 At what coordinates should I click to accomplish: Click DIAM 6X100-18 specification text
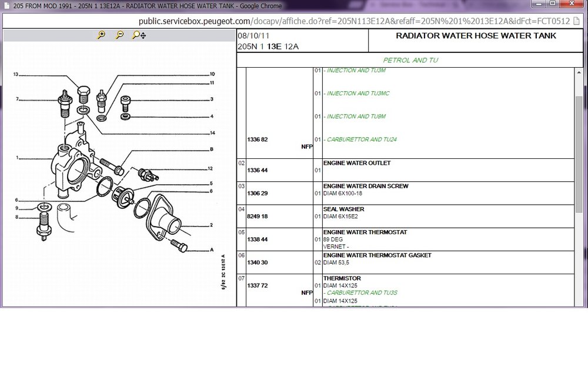click(x=343, y=193)
